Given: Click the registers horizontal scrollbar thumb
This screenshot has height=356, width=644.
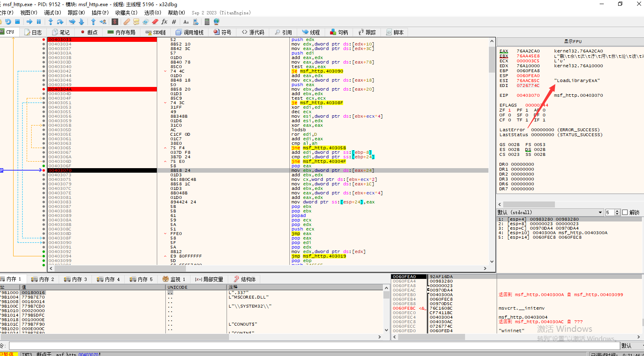Looking at the screenshot, I should point(529,204).
